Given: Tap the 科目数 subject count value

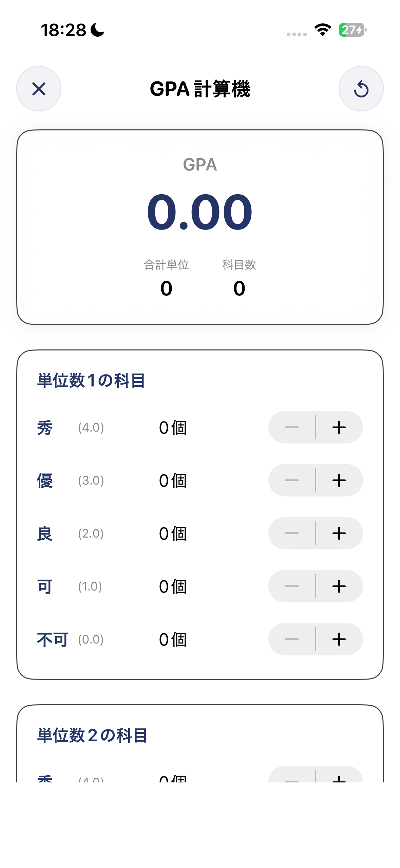Looking at the screenshot, I should pos(239,289).
